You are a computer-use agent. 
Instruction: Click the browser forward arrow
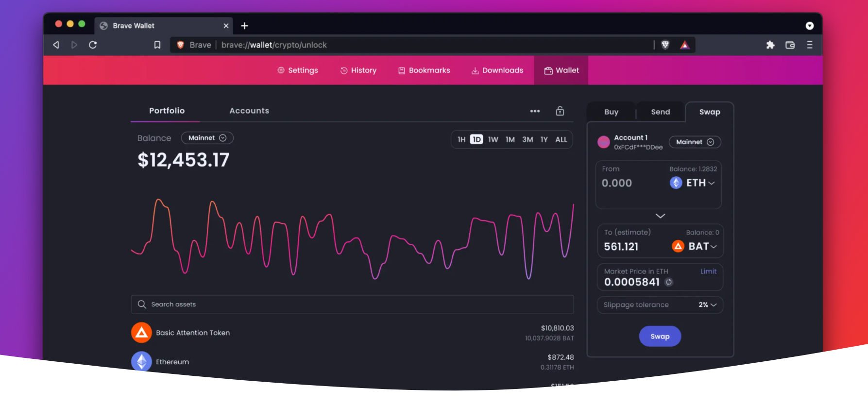[74, 45]
